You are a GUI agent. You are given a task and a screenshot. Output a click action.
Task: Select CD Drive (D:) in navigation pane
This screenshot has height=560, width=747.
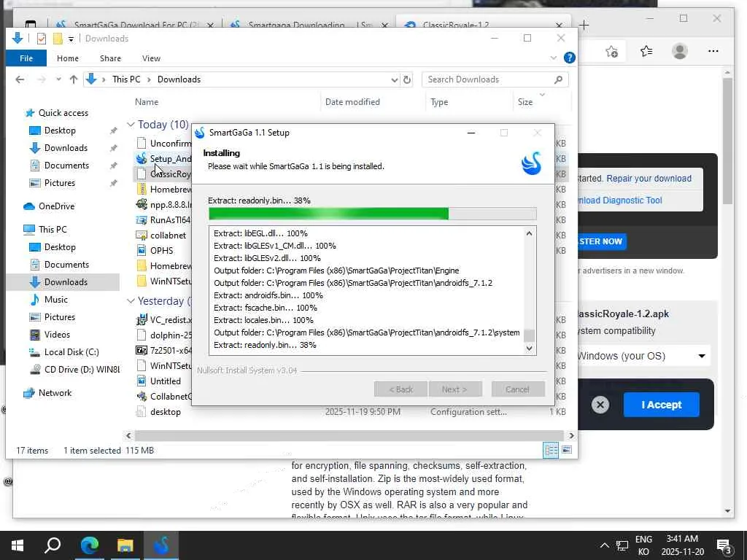[x=82, y=370]
